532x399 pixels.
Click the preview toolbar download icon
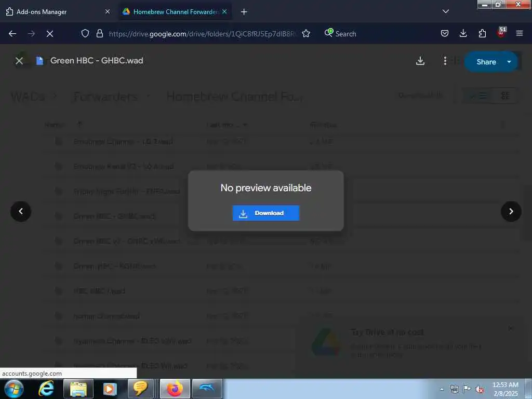point(420,61)
